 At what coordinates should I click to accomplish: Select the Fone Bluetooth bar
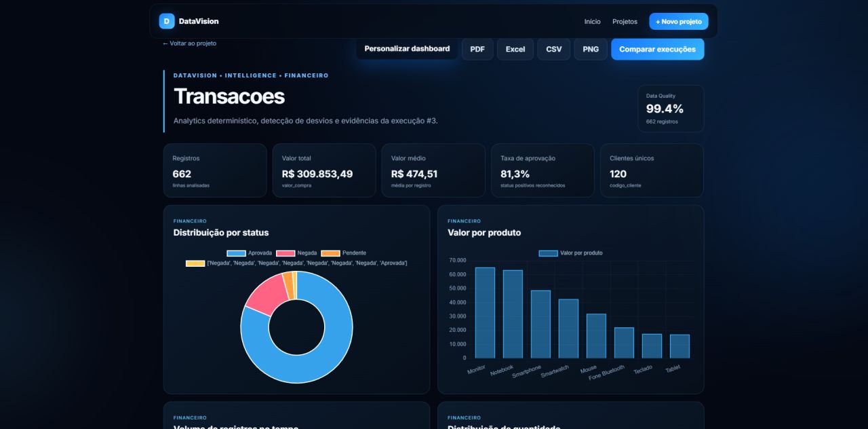click(x=624, y=343)
